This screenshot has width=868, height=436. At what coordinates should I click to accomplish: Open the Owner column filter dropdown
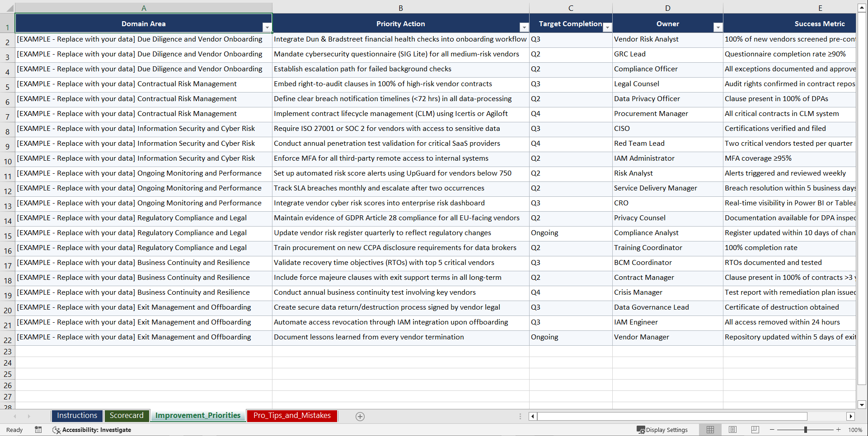pos(718,27)
